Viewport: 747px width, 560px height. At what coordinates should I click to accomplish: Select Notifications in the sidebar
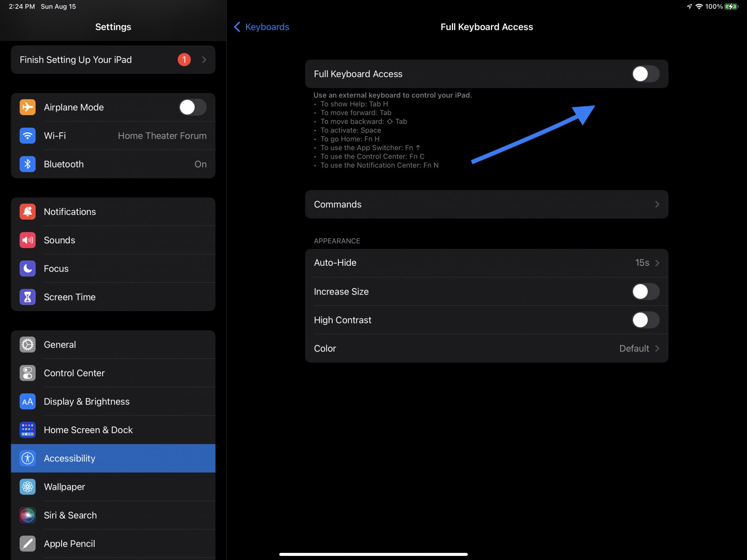click(x=113, y=212)
